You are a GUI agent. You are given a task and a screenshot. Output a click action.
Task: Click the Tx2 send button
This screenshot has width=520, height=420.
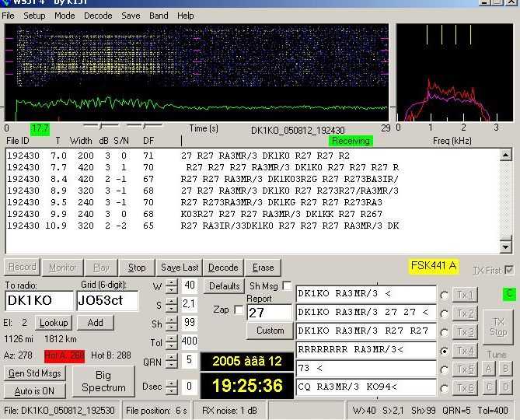point(465,313)
